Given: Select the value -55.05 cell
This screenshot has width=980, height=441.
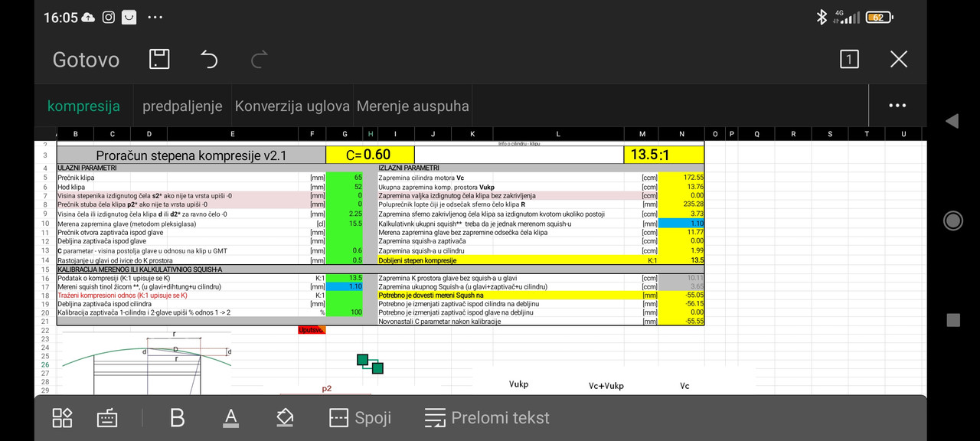Looking at the screenshot, I should pos(683,294).
